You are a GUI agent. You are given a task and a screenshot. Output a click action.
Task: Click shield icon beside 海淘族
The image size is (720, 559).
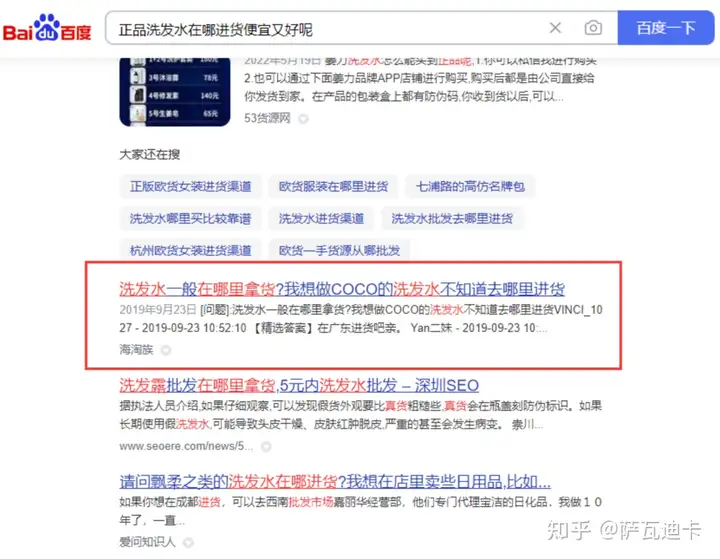pos(166,350)
